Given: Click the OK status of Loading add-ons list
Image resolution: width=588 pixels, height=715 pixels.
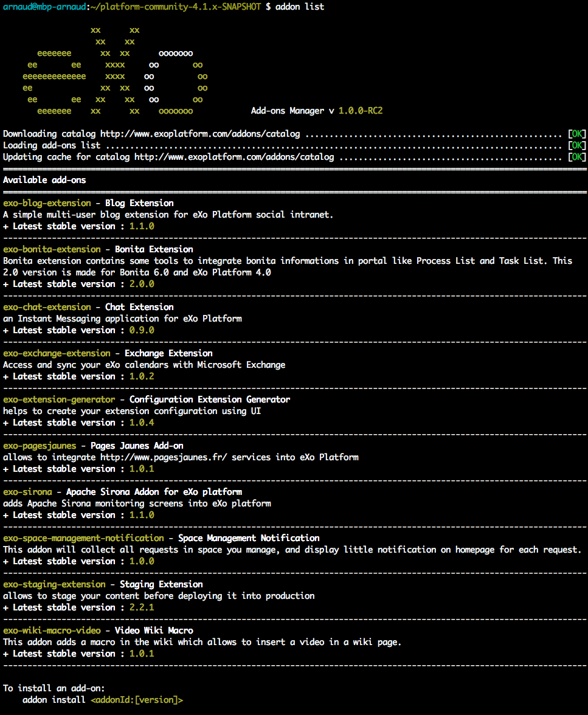Looking at the screenshot, I should click(x=577, y=145).
